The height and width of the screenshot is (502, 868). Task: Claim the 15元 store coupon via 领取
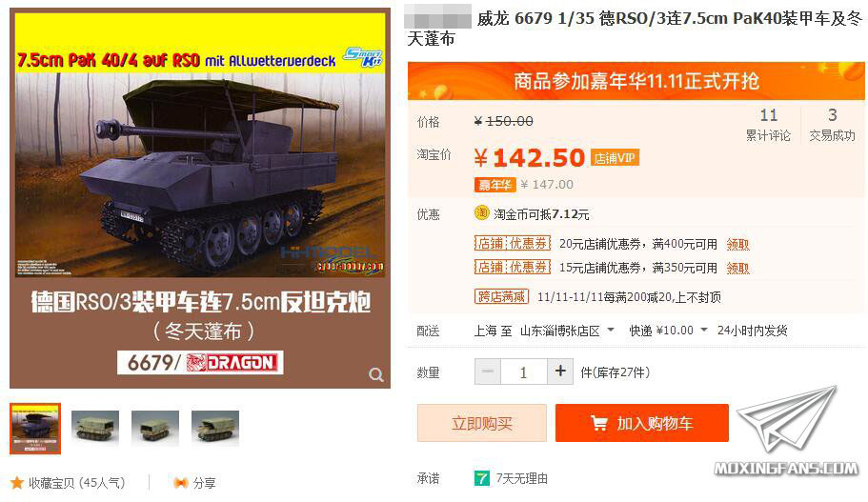[737, 268]
